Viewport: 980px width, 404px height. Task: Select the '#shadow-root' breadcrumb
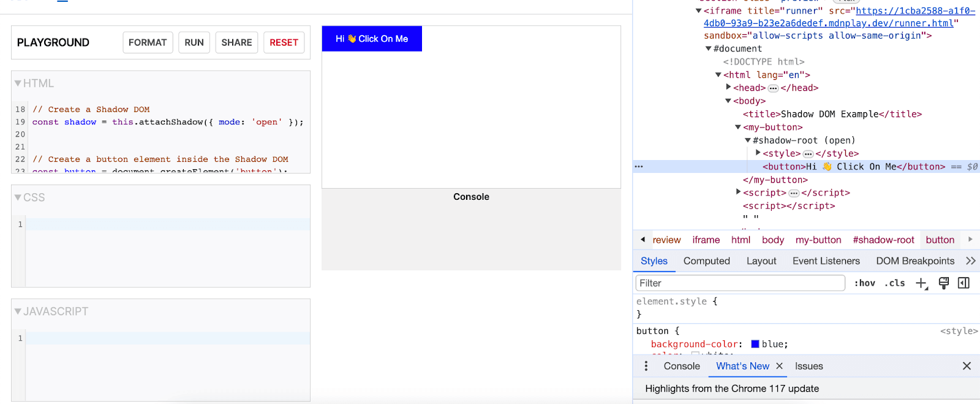(x=883, y=240)
